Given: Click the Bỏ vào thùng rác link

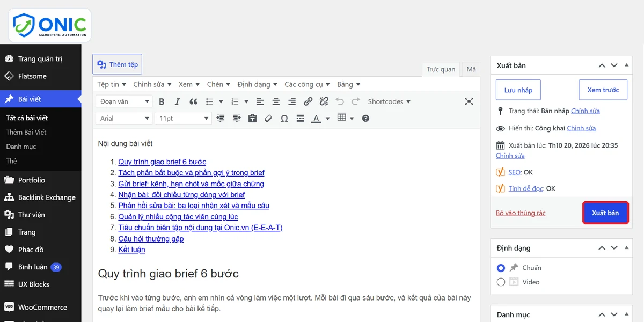Looking at the screenshot, I should (x=521, y=213).
